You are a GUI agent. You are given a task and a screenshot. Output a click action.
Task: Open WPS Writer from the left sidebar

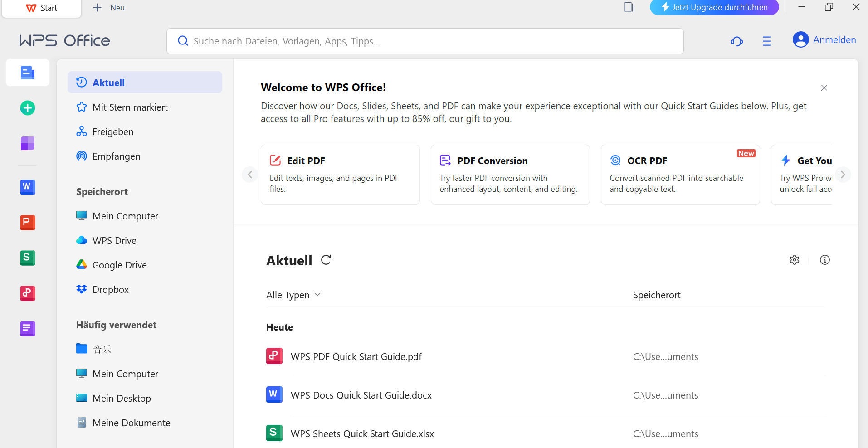pyautogui.click(x=27, y=187)
